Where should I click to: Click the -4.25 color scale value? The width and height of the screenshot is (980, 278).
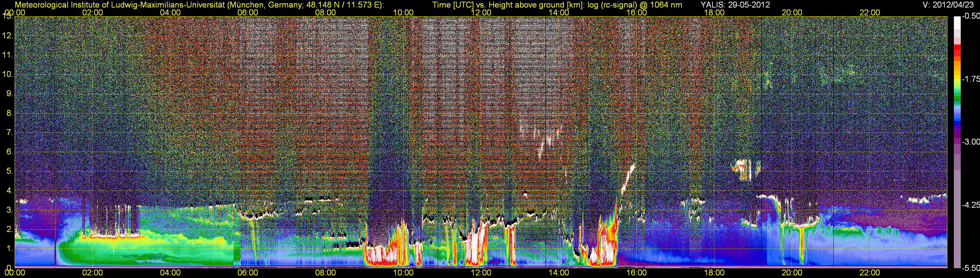point(971,205)
